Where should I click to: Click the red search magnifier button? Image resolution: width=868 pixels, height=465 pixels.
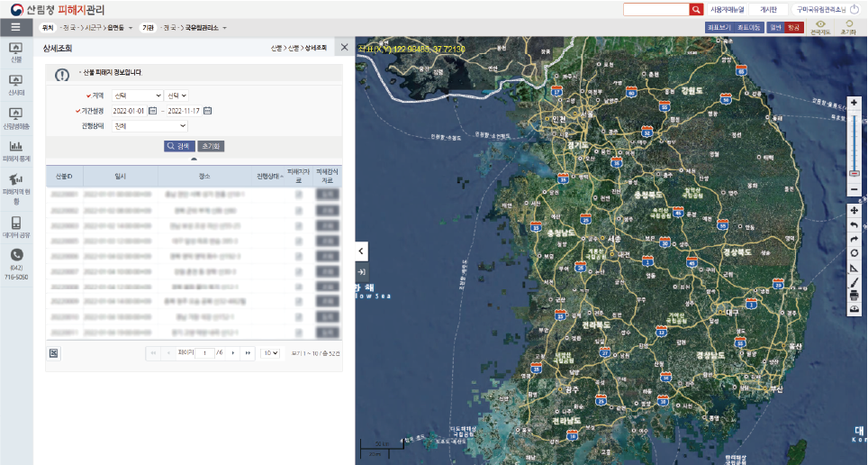click(696, 9)
